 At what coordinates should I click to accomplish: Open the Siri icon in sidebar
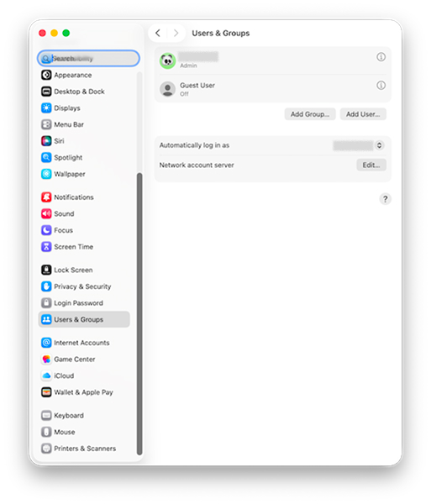pos(46,141)
